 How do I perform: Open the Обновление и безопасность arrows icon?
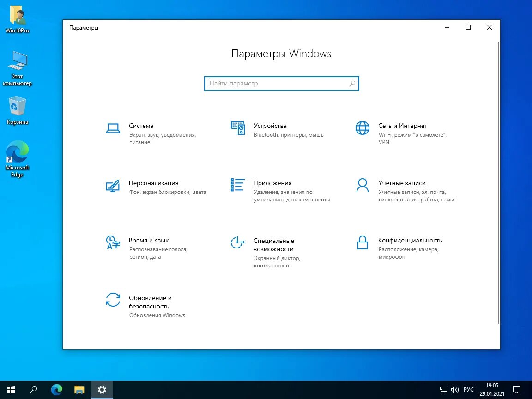pos(113,300)
